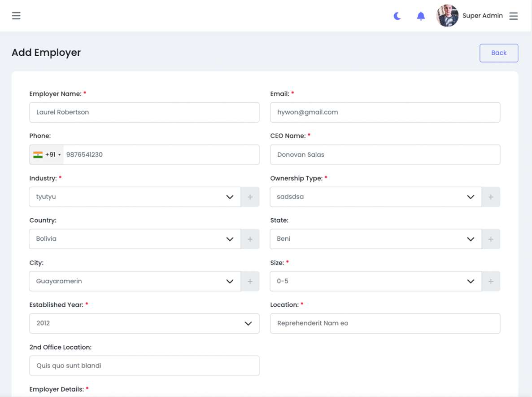
Task: Select the Size dropdown showing 0-5
Action: 375,281
